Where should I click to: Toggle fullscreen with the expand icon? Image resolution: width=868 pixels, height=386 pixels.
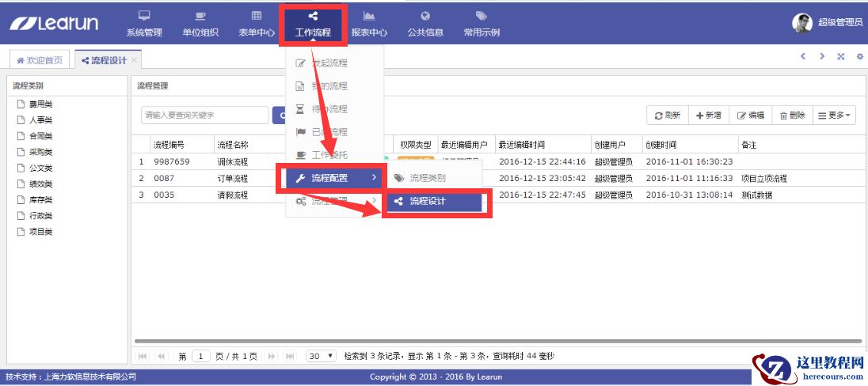tap(841, 56)
